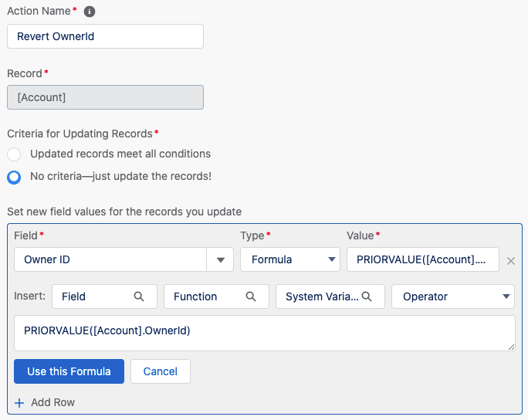Open the Operator dropdown
This screenshot has width=528, height=420.
[x=453, y=296]
